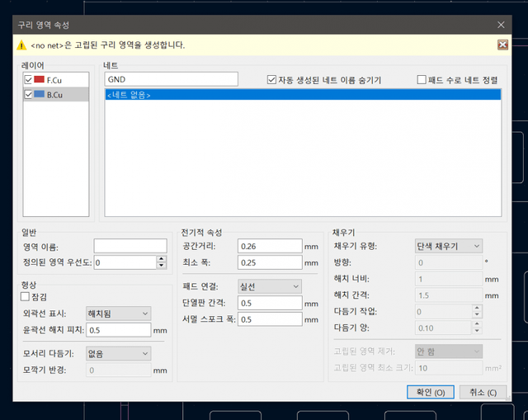The width and height of the screenshot is (528, 420).
Task: Dismiss the yellow infobar with its X icon
Action: (x=502, y=45)
